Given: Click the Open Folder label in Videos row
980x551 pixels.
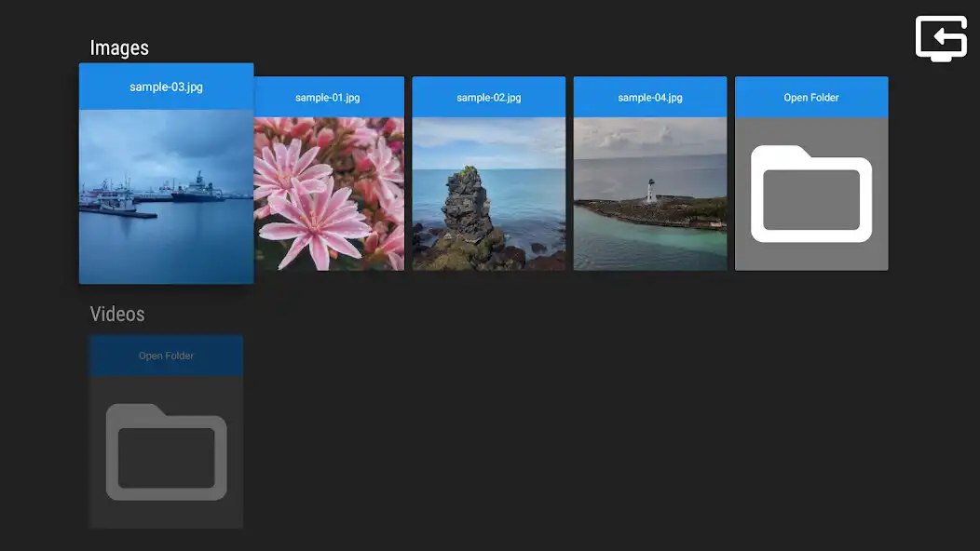Looking at the screenshot, I should click(x=166, y=356).
